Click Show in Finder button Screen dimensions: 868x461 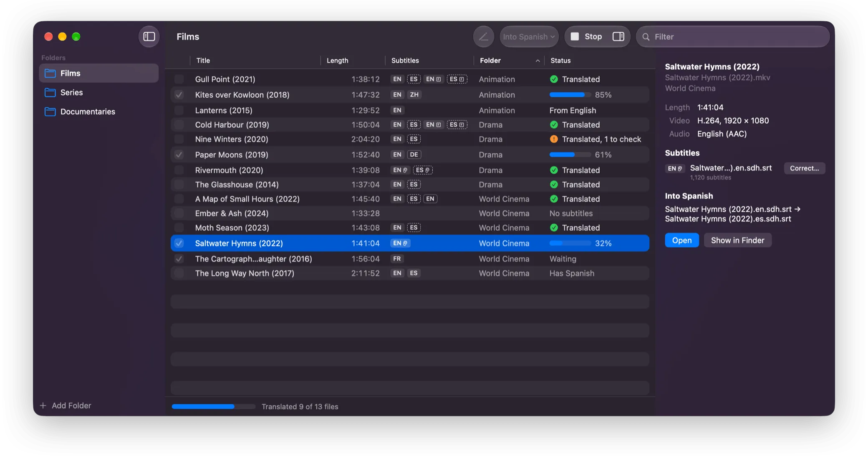737,240
